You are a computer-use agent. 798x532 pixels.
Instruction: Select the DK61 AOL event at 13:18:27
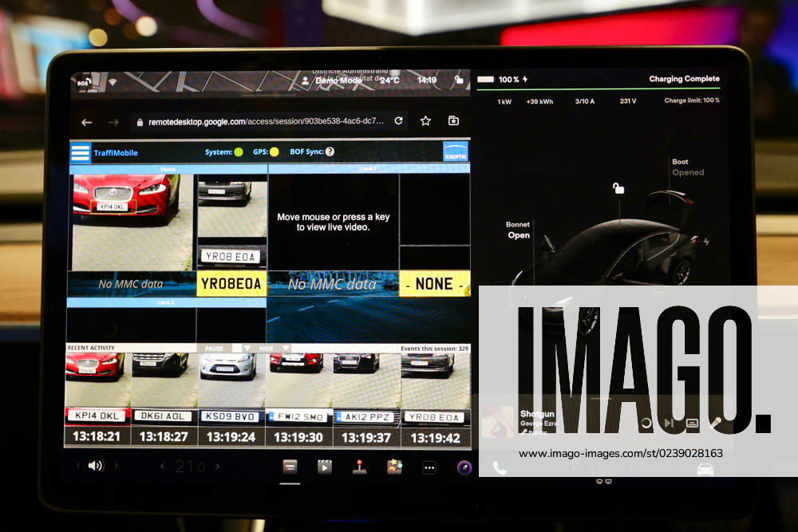tap(164, 400)
